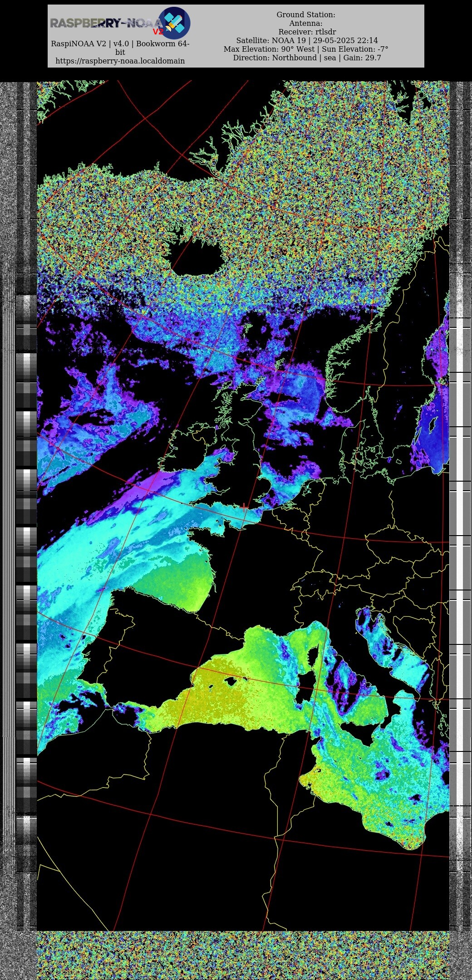
Task: Click the 'RaspiNOAA V2 | v4.0 | Bookworm 64-bit' text
Action: [120, 48]
